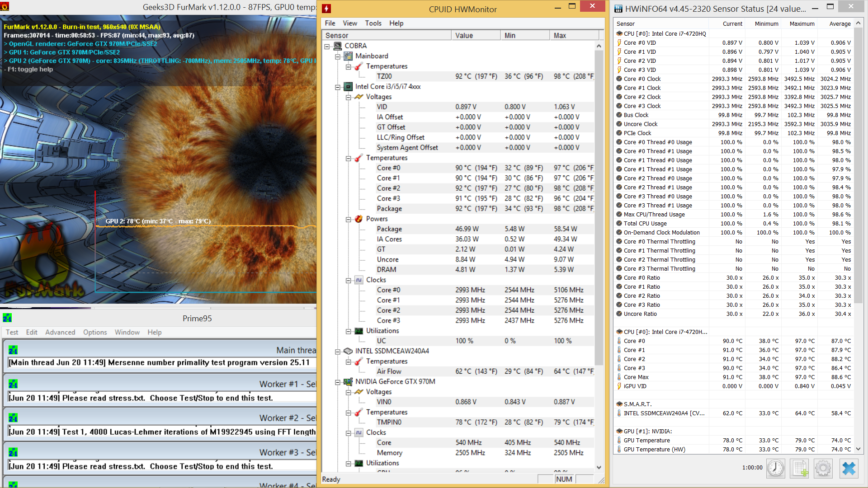Open the Tools menu in HWMonitor
The height and width of the screenshot is (488, 868).
[x=373, y=23]
